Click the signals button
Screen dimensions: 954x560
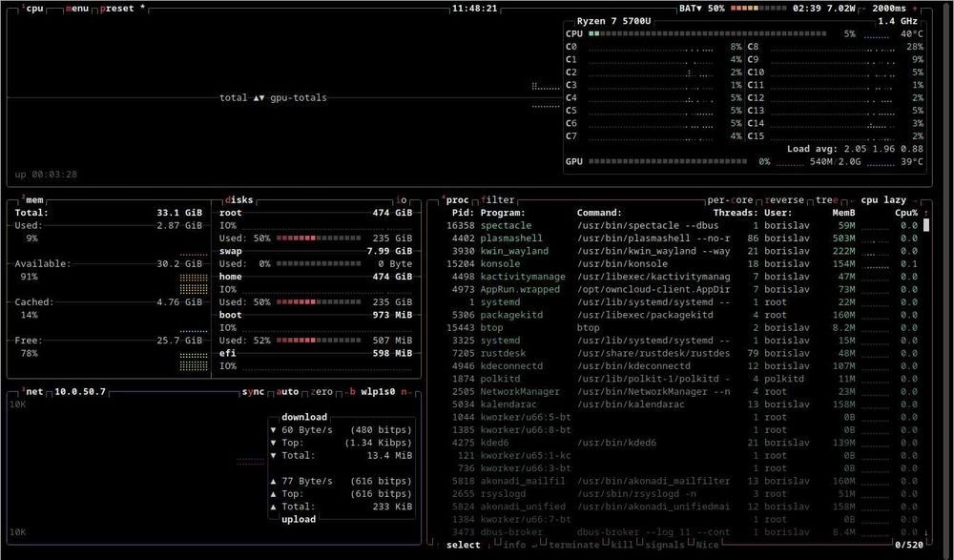tap(664, 545)
